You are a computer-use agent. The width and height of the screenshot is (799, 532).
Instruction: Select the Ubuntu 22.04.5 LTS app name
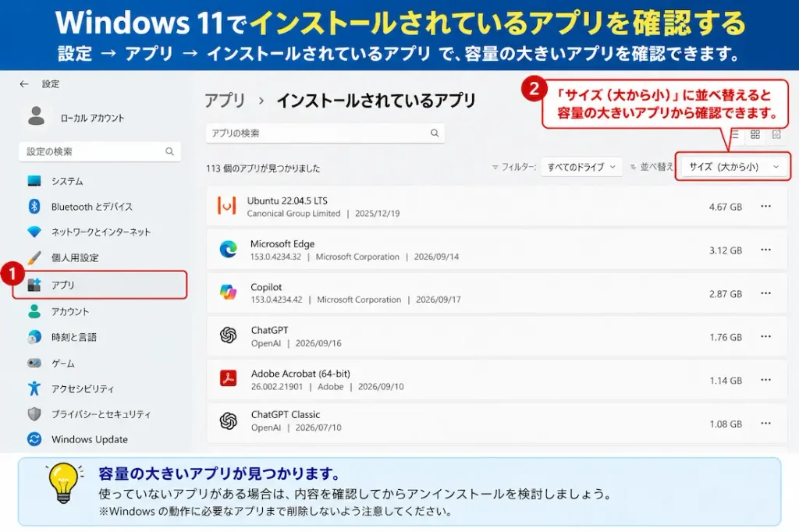point(287,200)
